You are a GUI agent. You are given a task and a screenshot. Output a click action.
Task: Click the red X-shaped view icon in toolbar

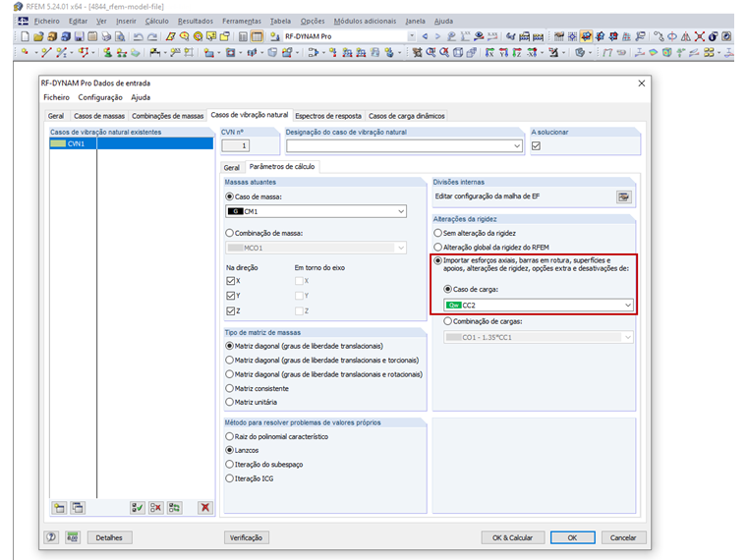(x=700, y=36)
